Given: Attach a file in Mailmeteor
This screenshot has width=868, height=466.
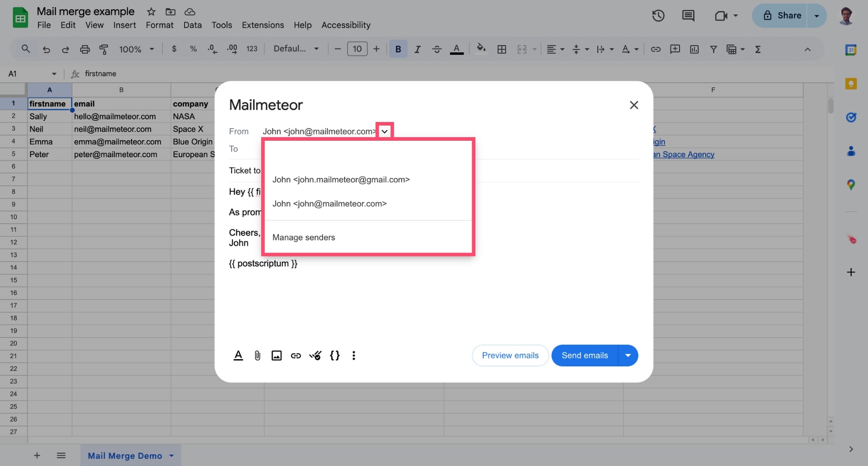Looking at the screenshot, I should (258, 356).
